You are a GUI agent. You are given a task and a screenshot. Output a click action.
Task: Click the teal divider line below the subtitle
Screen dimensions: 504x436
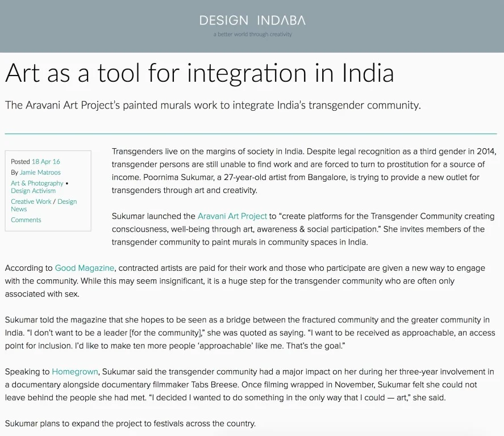(x=251, y=133)
